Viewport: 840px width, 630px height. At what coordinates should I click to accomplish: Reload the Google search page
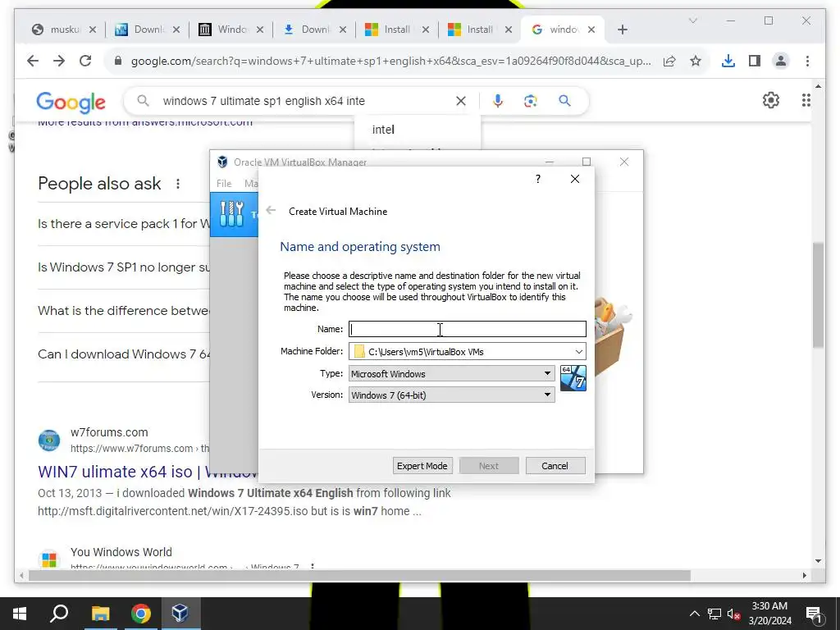(x=85, y=61)
